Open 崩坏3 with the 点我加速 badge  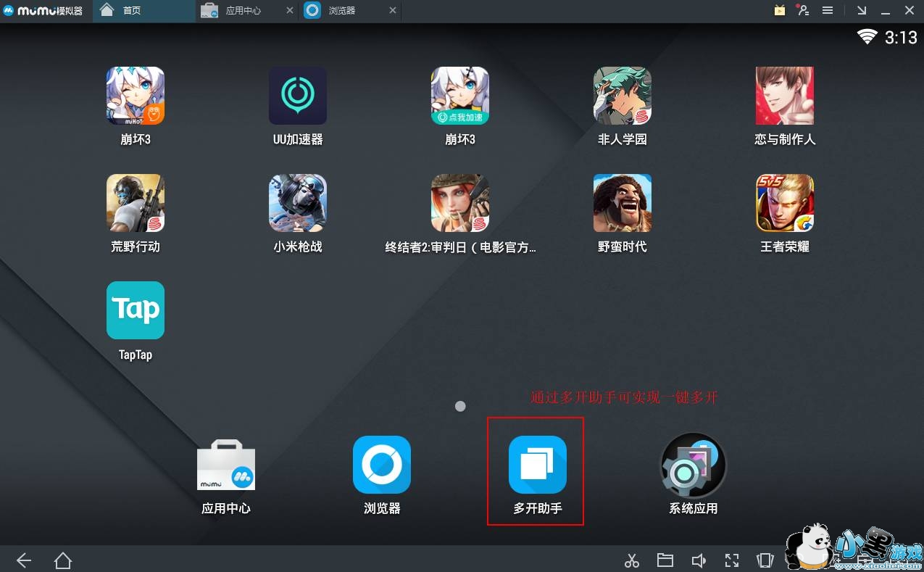(460, 96)
